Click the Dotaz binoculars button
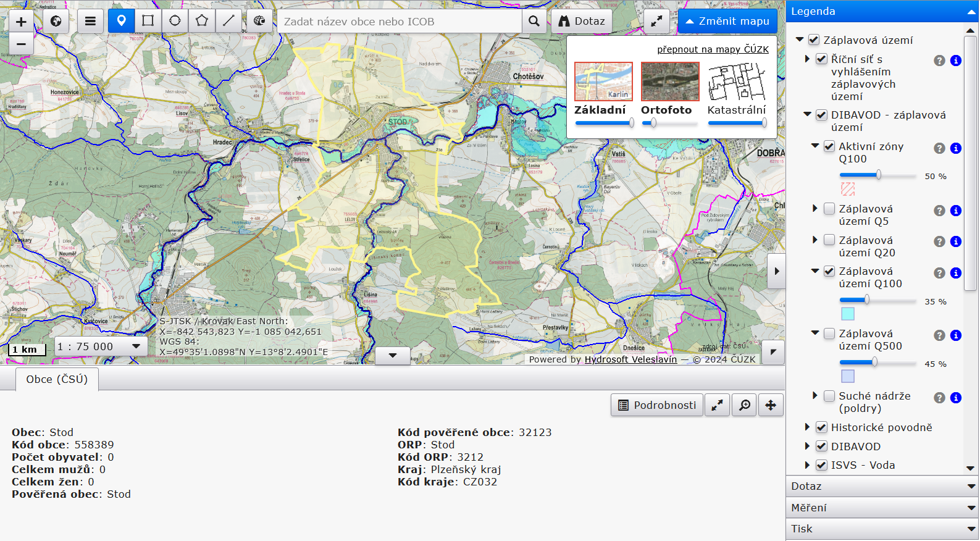Image resolution: width=980 pixels, height=541 pixels. [x=582, y=21]
